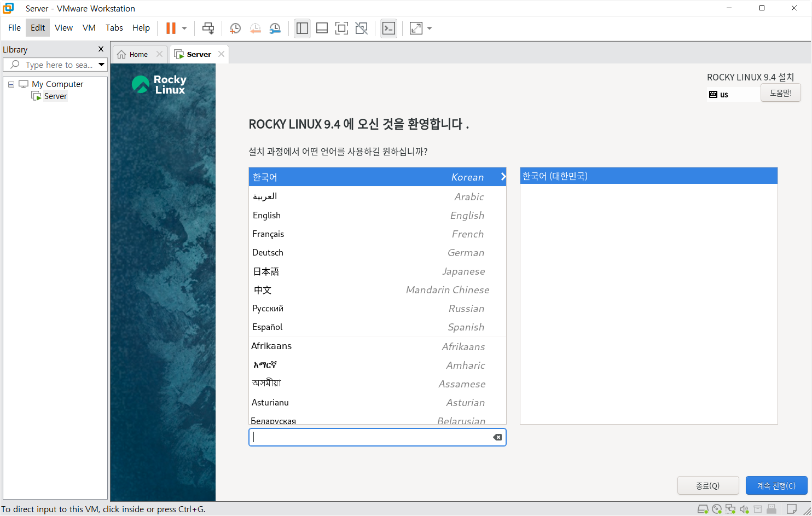This screenshot has width=812, height=516.
Task: Click the CD/DVD drive status icon
Action: click(717, 509)
